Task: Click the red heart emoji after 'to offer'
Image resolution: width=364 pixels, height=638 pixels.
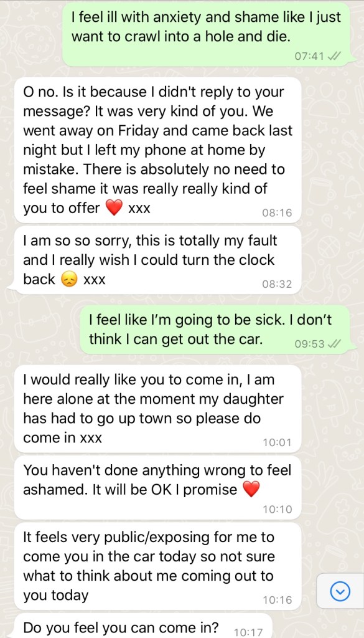Action: click(114, 209)
